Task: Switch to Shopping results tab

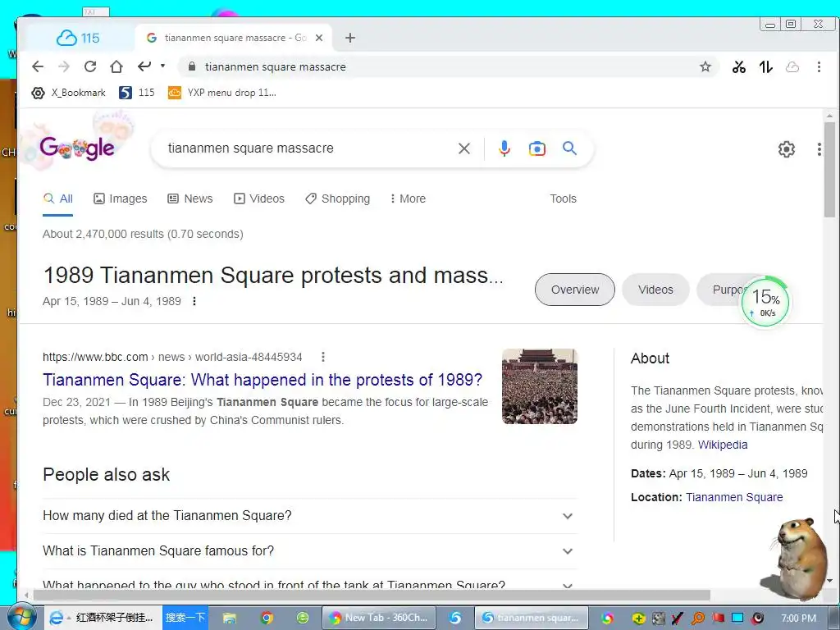Action: [337, 199]
